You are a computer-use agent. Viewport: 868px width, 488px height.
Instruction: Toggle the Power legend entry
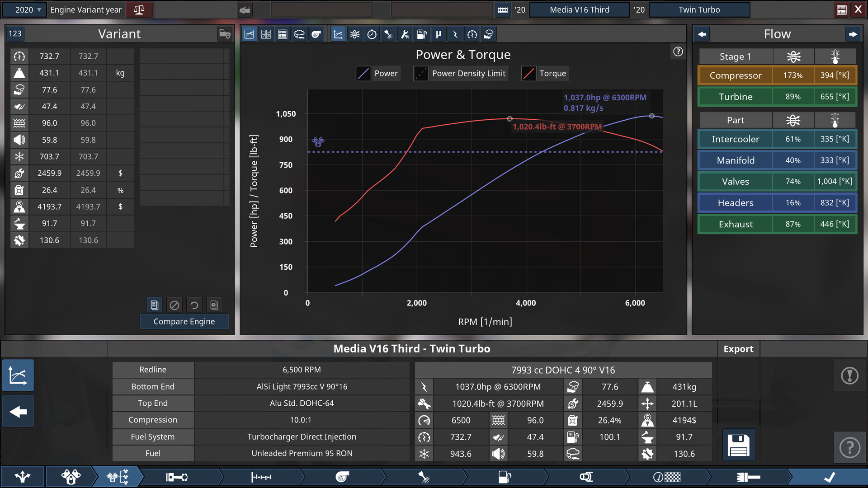point(386,74)
